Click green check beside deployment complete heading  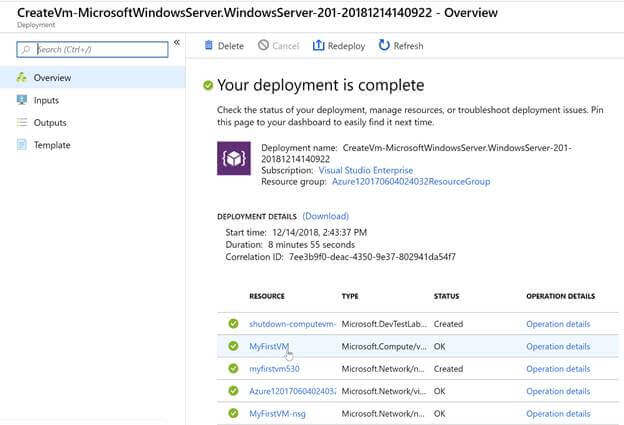coord(208,85)
